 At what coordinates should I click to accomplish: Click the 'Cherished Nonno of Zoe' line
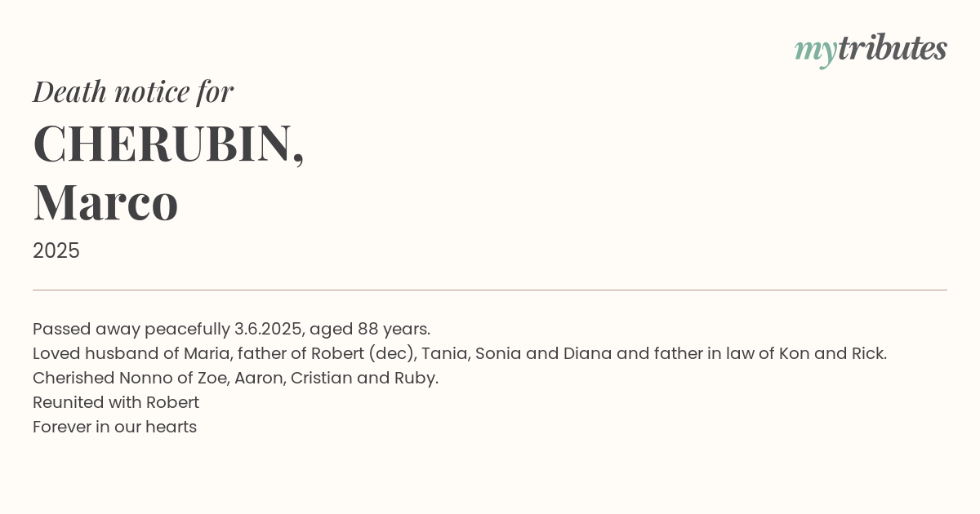tap(235, 378)
